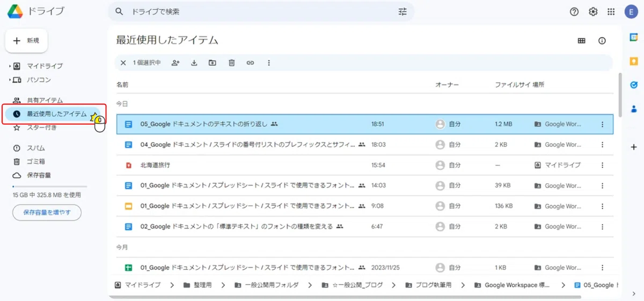Open the Google apps grid
The height and width of the screenshot is (301, 644).
(611, 12)
